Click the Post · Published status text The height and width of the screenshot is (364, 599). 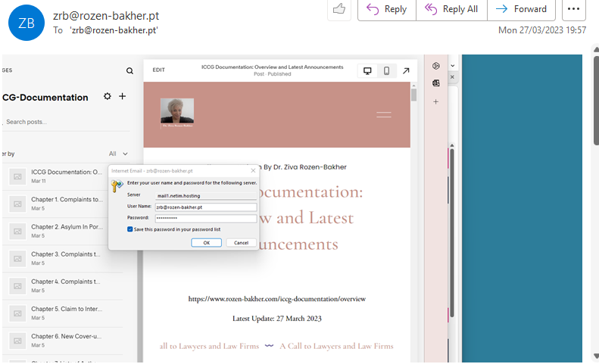point(273,74)
